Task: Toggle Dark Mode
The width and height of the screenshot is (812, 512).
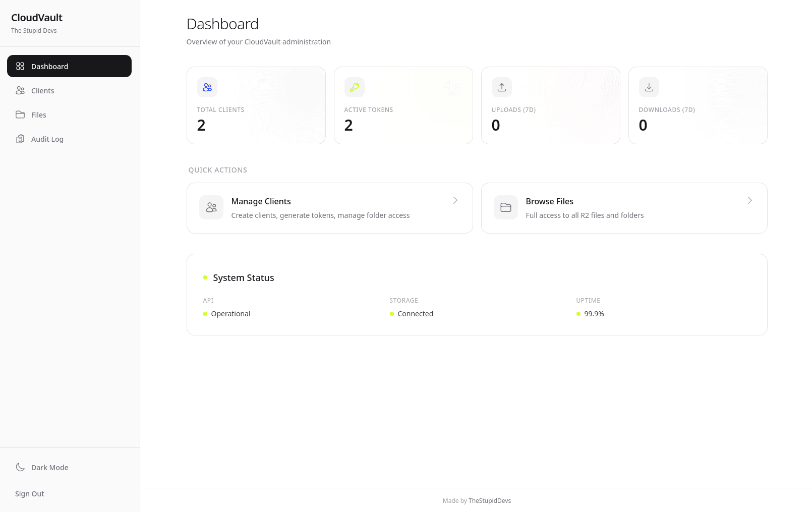Action: coord(70,468)
